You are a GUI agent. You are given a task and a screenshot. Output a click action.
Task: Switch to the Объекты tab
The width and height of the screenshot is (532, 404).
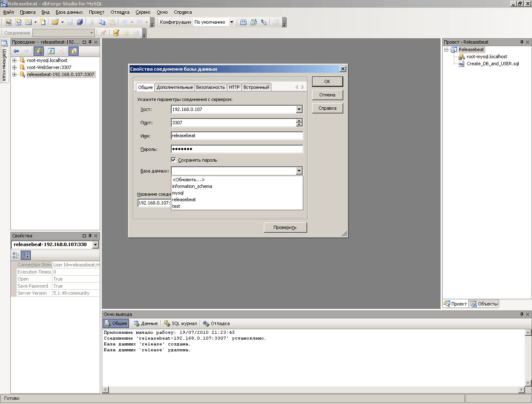coord(484,304)
